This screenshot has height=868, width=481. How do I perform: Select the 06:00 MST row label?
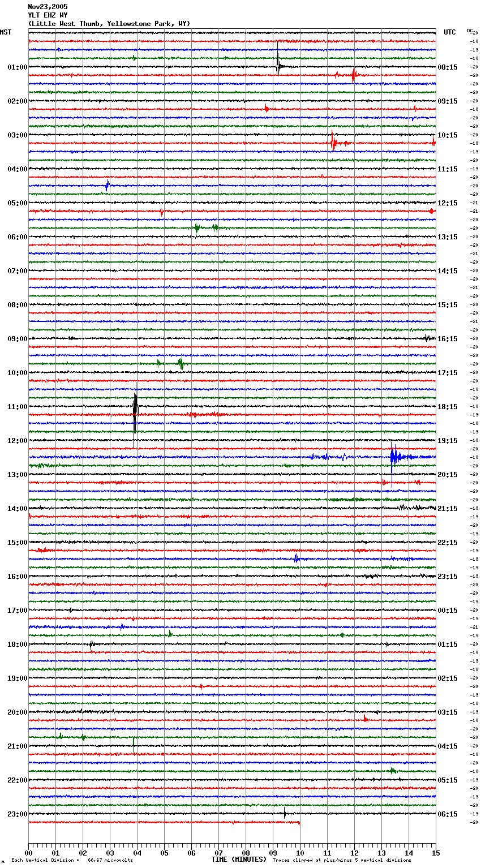click(18, 237)
